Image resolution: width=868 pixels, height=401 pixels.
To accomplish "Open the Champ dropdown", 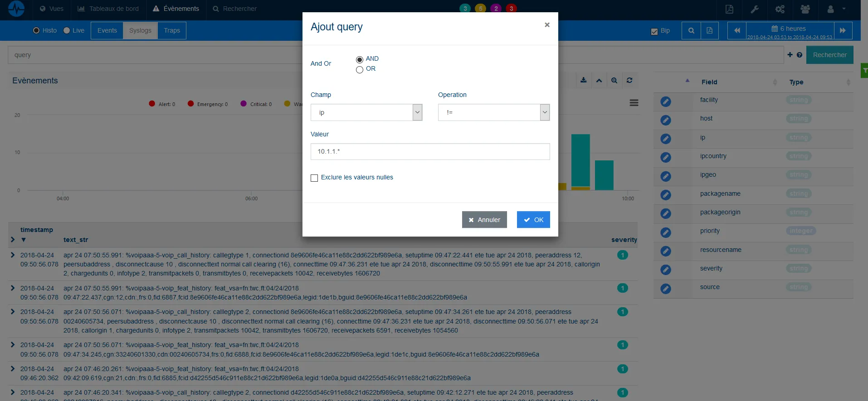I will click(x=366, y=112).
